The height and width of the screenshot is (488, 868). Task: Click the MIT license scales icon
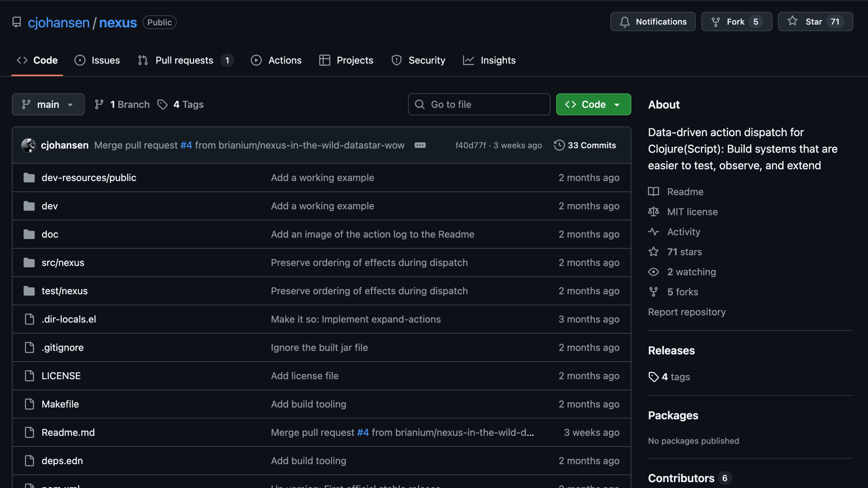(x=654, y=212)
